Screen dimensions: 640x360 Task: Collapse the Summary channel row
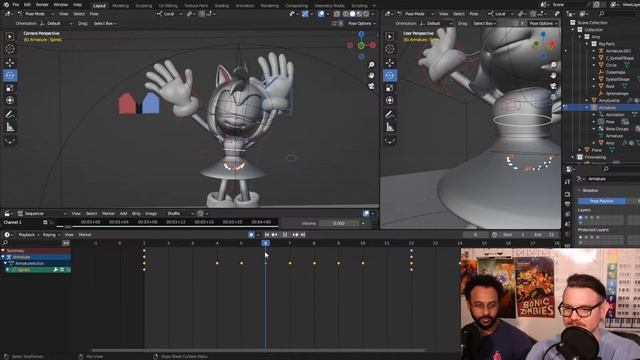(x=3, y=251)
